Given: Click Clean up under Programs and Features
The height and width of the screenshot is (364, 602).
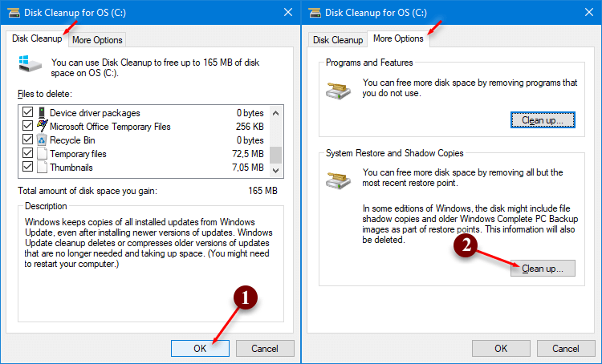Looking at the screenshot, I should click(x=543, y=120).
